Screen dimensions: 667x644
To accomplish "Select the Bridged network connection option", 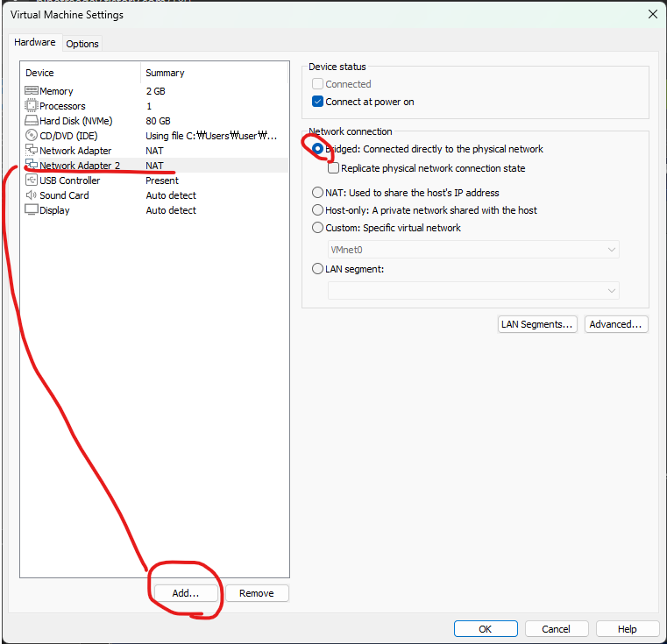I will [x=317, y=148].
